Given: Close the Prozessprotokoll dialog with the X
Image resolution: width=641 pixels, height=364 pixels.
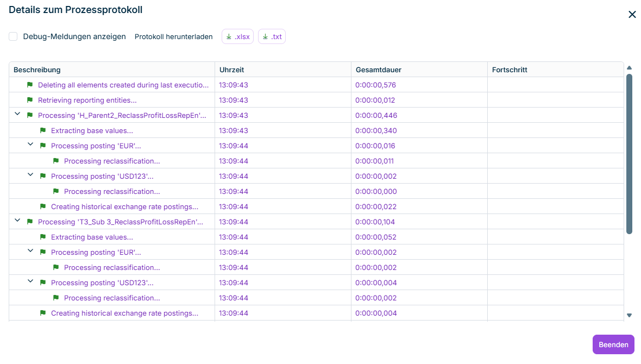Looking at the screenshot, I should tap(632, 15).
